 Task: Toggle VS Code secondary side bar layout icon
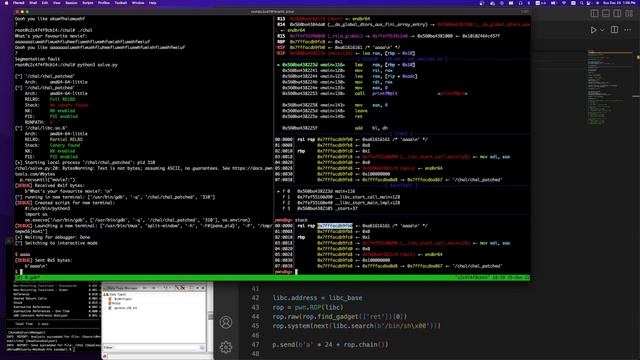(617, 13)
